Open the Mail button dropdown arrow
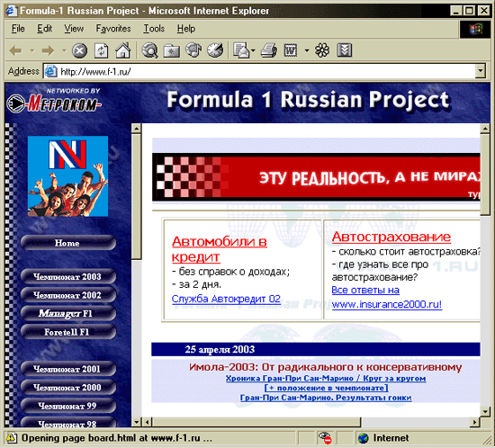Viewport: 495px width, 448px height. 253,50
